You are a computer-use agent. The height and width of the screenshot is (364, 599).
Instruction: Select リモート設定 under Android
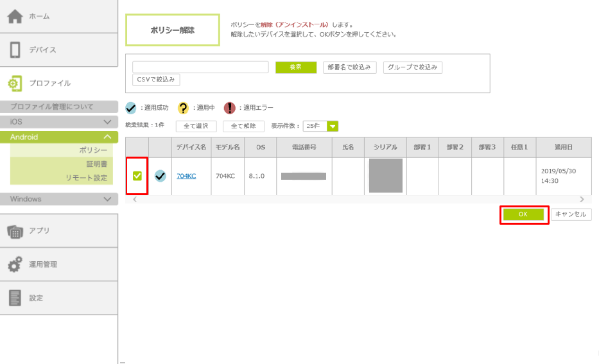(86, 178)
